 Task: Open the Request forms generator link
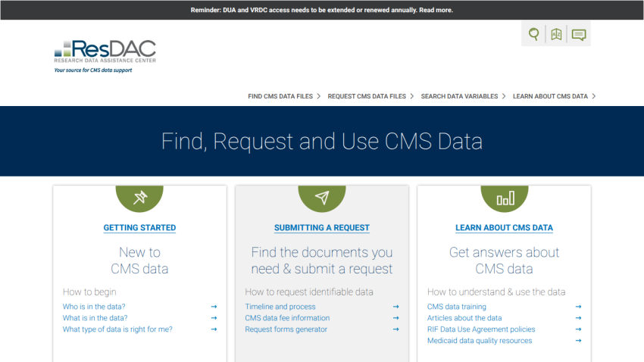286,329
